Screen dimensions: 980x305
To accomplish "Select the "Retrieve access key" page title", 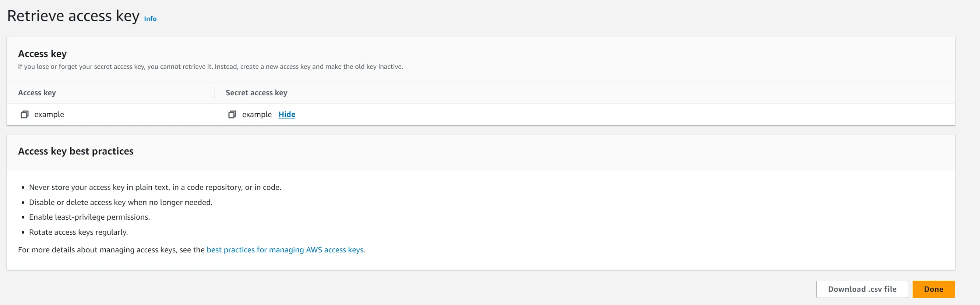I will [73, 16].
